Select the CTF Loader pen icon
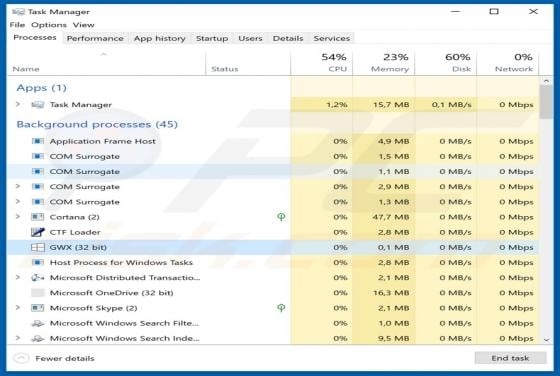This screenshot has height=376, width=560. click(x=38, y=232)
